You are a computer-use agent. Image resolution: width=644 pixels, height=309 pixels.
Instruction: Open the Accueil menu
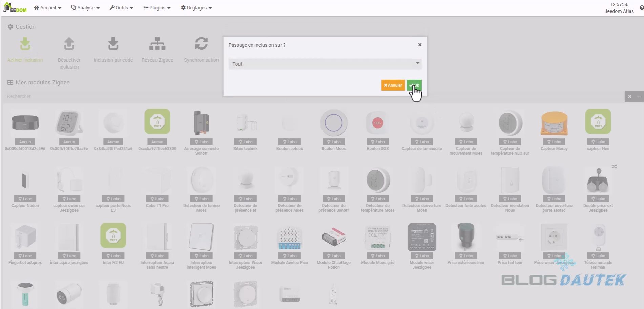click(47, 8)
